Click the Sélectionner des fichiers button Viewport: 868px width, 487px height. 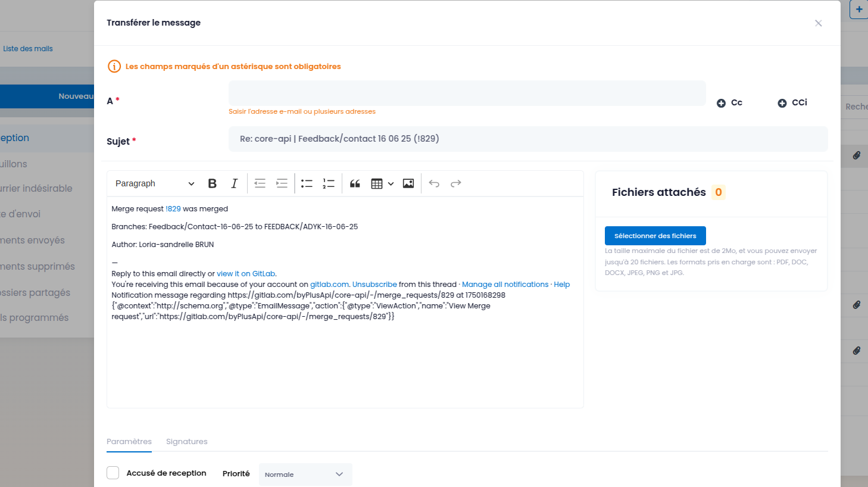pyautogui.click(x=655, y=236)
